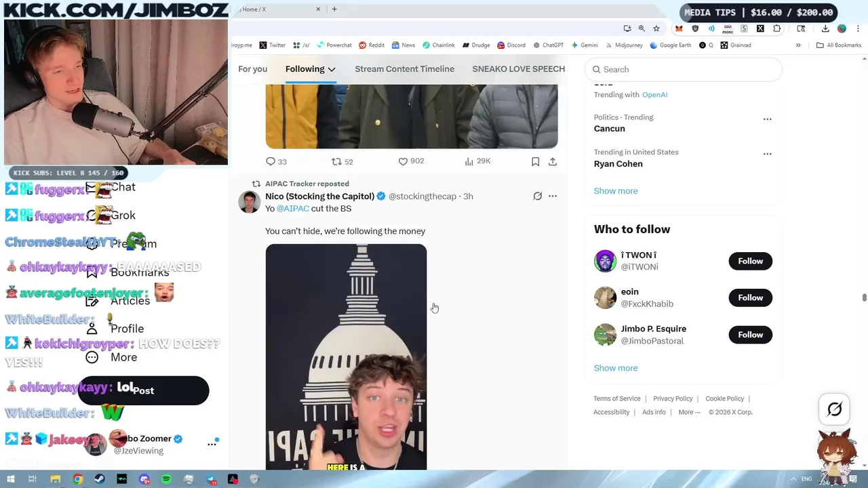Open the Midjourney bookmark
The width and height of the screenshot is (868, 488).
click(623, 45)
